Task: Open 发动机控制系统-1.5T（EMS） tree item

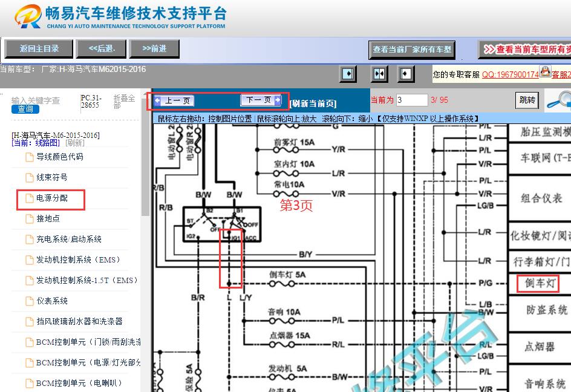Action: [x=87, y=281]
